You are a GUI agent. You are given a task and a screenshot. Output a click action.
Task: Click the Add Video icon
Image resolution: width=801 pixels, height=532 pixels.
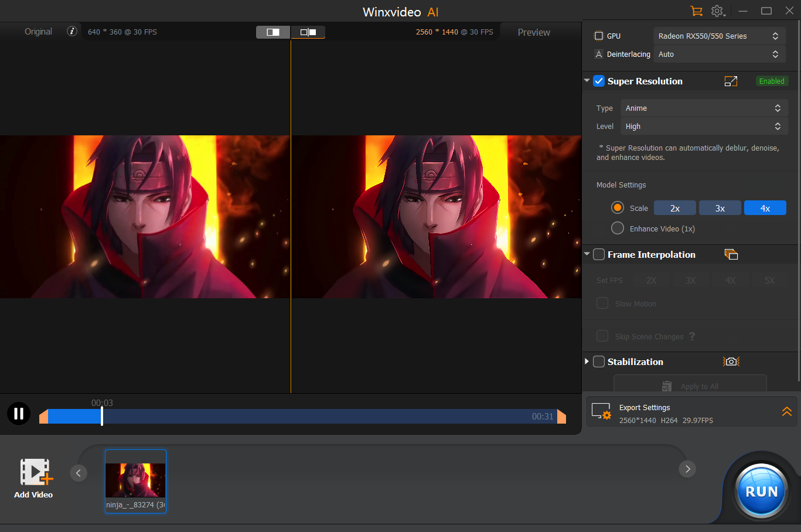pyautogui.click(x=34, y=472)
